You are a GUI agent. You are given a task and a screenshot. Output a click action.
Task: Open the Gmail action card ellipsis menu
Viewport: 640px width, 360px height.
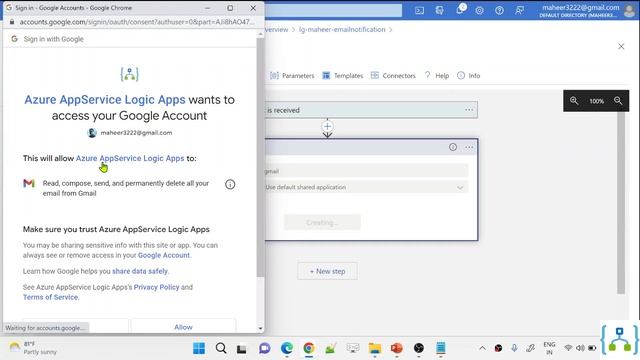click(469, 147)
